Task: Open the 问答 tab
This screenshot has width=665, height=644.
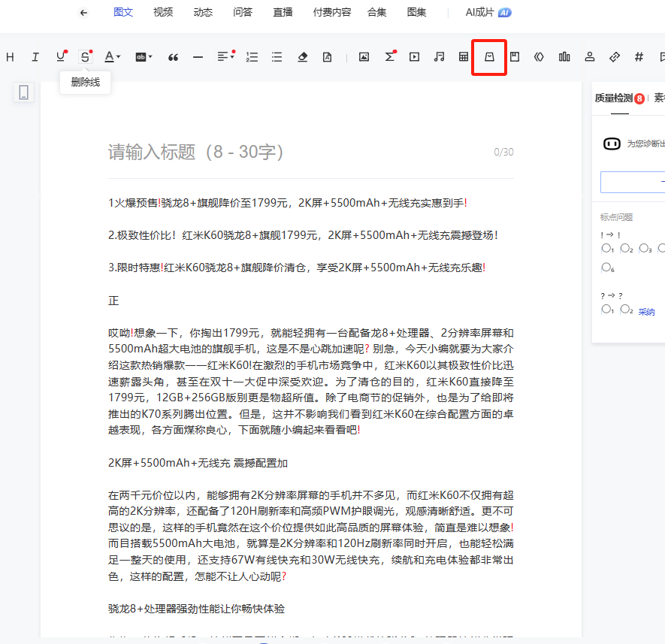Action: coord(243,12)
